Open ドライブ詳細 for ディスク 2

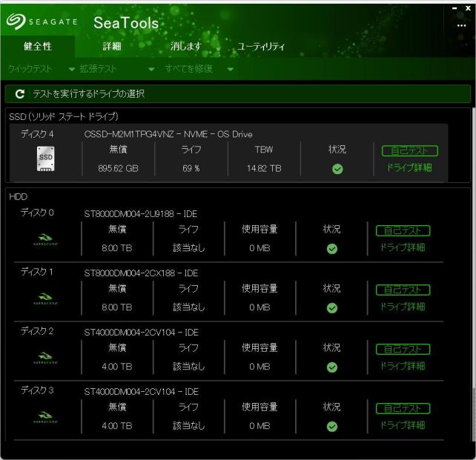(403, 366)
